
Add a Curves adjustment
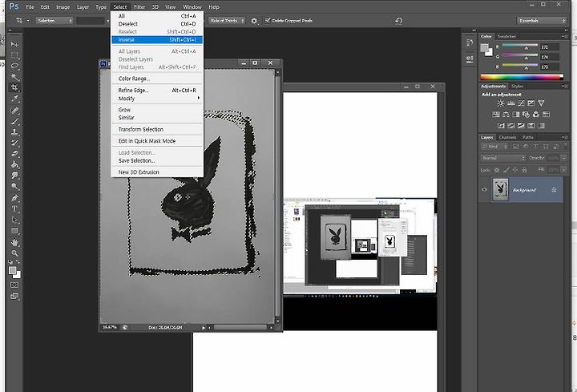coord(521,103)
